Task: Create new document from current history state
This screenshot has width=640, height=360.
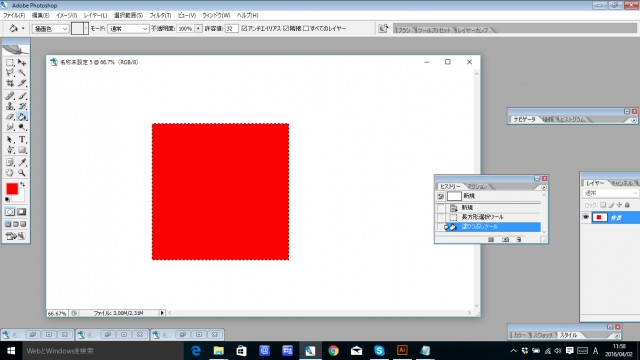Action: 491,240
